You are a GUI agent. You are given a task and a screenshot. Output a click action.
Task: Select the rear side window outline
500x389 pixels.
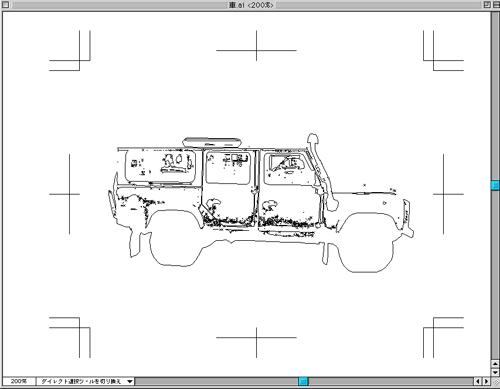tap(160, 166)
